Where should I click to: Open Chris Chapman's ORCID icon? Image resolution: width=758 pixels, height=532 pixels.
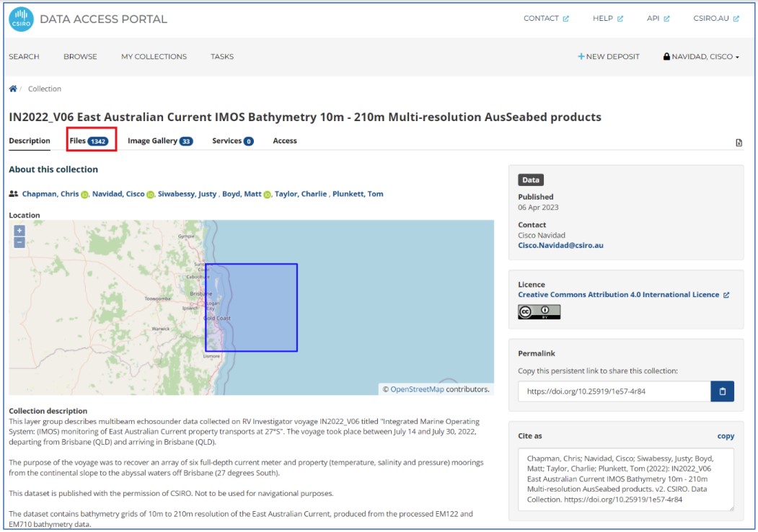[84, 195]
